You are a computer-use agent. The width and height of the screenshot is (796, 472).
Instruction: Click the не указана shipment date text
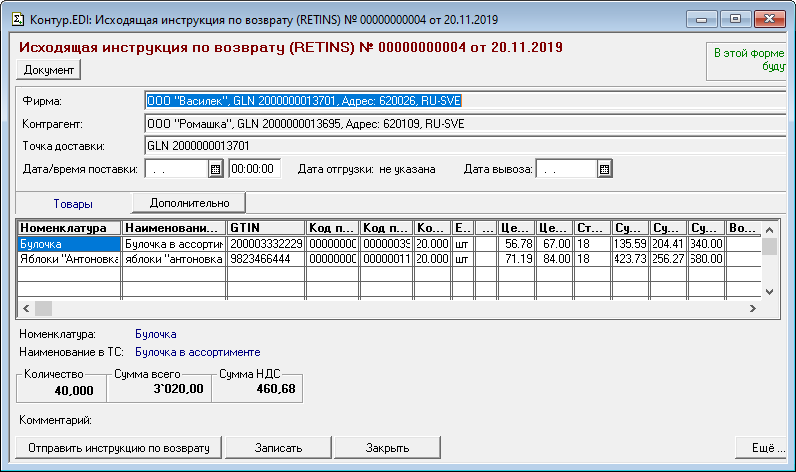[407, 169]
